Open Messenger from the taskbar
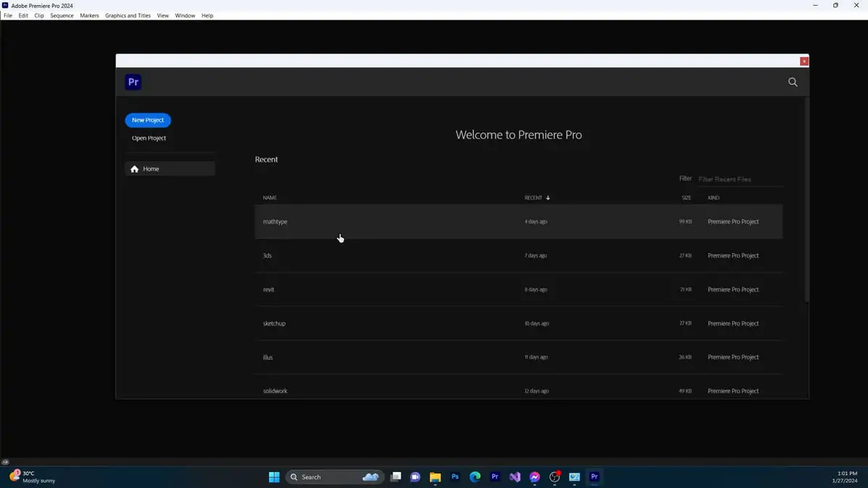The image size is (868, 488). [535, 477]
